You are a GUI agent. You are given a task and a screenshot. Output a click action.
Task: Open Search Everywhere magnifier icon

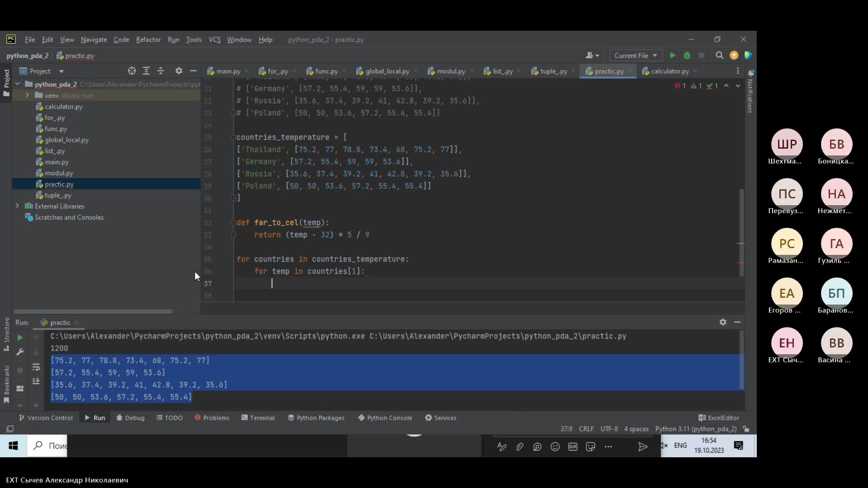[x=719, y=55]
